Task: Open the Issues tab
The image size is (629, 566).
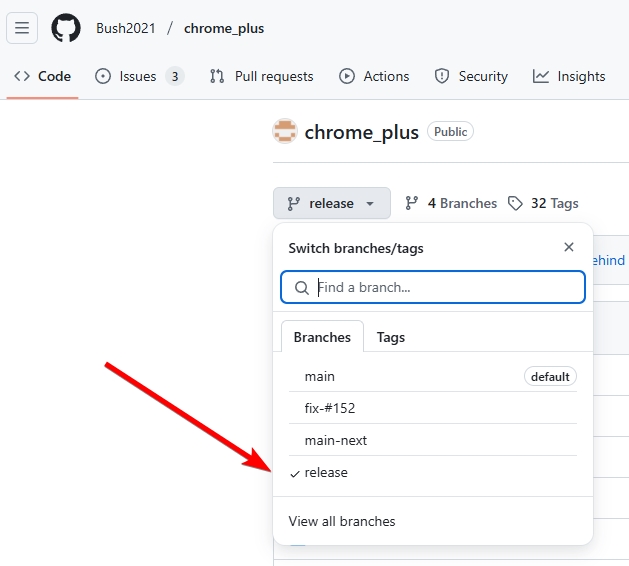Action: 139,76
